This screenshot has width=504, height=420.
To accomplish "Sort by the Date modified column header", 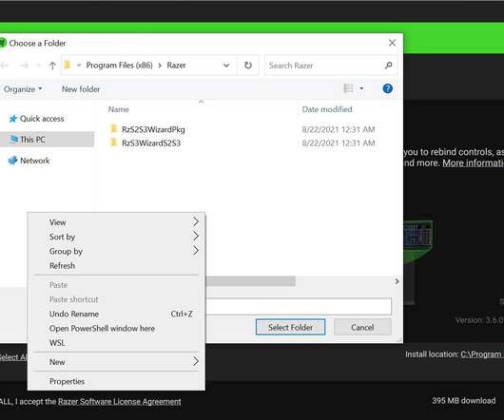I will pyautogui.click(x=327, y=109).
